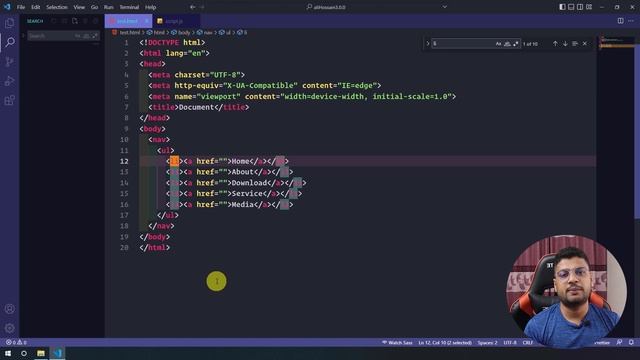640x360 pixels.
Task: Toggle find in selection
Action: pos(575,44)
